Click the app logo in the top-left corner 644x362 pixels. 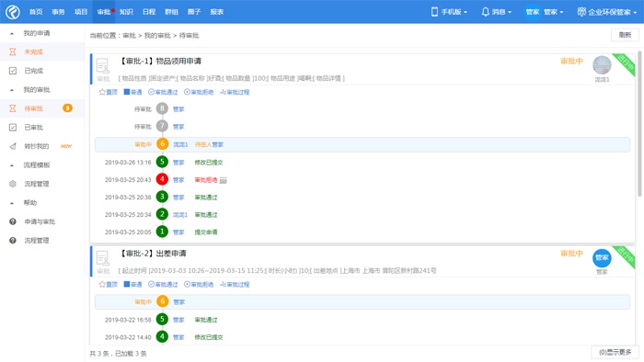click(x=13, y=12)
